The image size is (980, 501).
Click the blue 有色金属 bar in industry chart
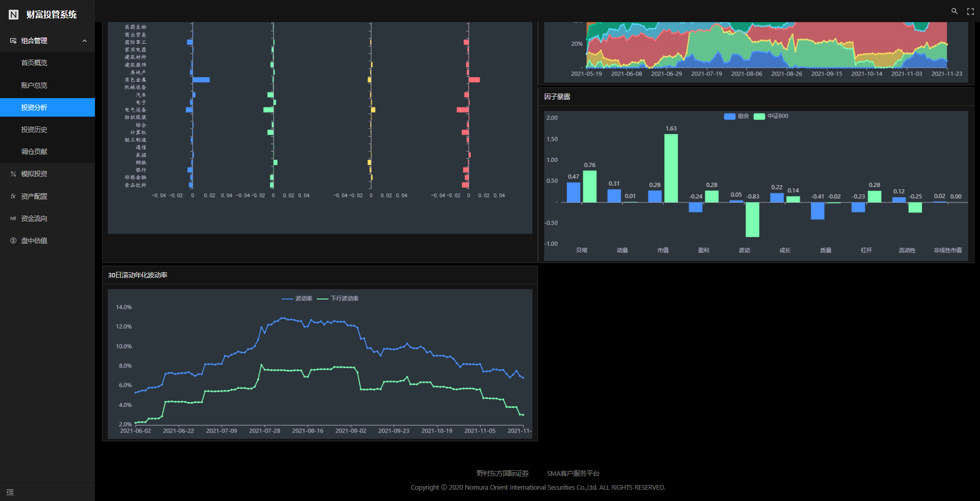coord(201,80)
